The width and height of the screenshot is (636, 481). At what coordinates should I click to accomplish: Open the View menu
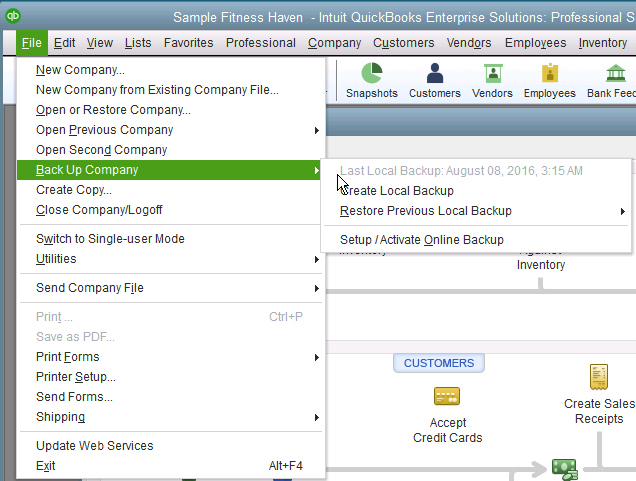(99, 43)
